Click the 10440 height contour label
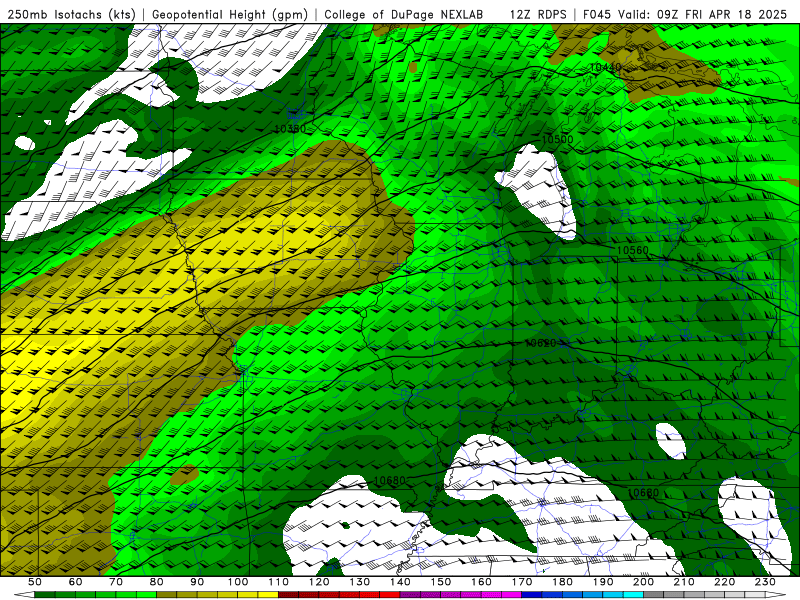800x600 pixels. 606,67
